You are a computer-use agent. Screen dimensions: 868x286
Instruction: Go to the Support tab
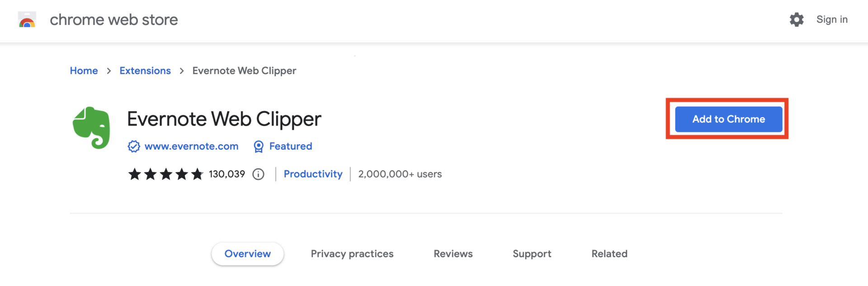532,254
